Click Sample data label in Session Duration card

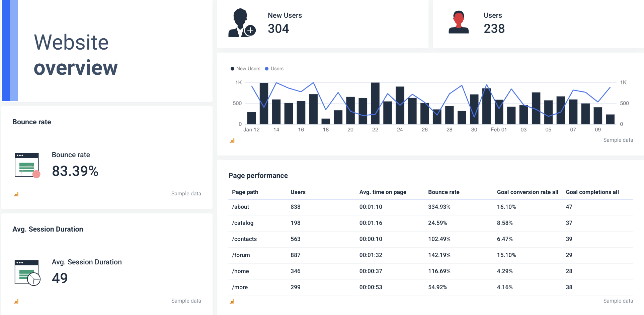(x=186, y=301)
